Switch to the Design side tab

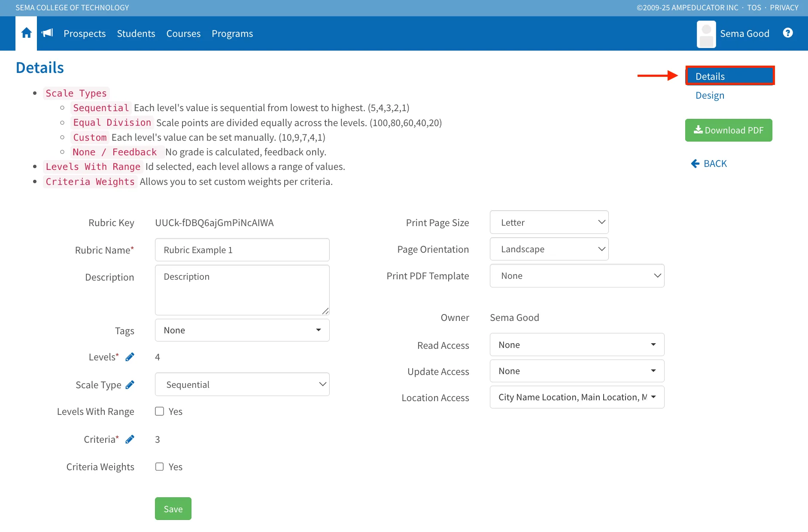[x=710, y=95]
